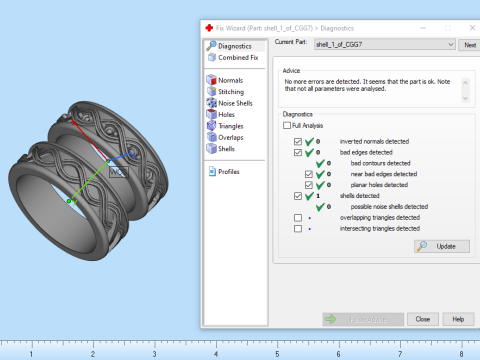The width and height of the screenshot is (480, 360).
Task: Click the Update button
Action: (442, 246)
